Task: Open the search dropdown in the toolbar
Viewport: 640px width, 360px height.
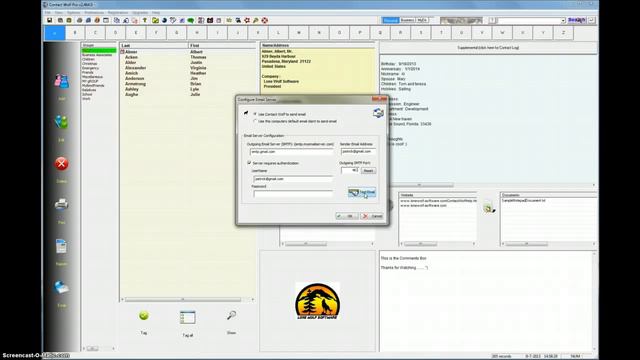Action: (563, 20)
